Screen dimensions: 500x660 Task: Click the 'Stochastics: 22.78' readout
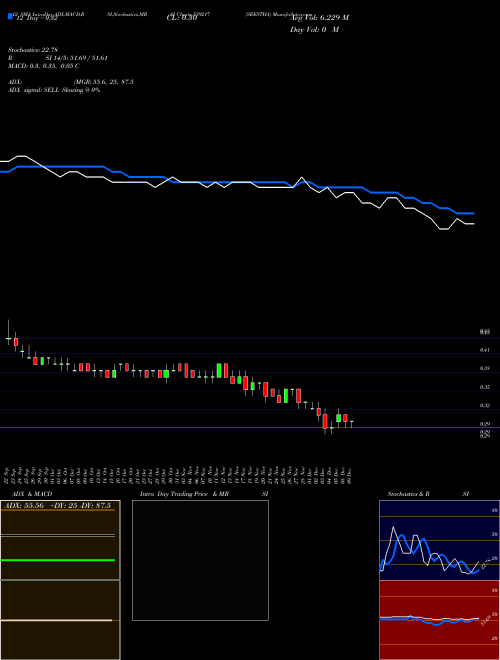[x=33, y=50]
